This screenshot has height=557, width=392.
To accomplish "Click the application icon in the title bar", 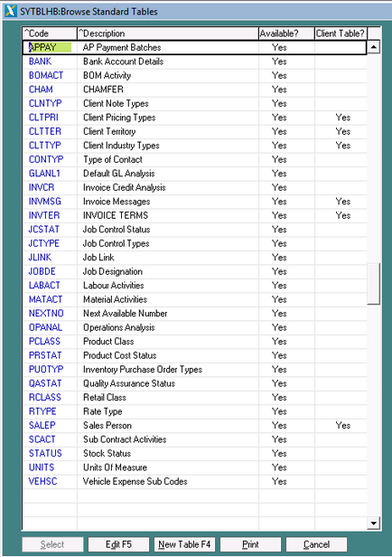I will (10, 11).
